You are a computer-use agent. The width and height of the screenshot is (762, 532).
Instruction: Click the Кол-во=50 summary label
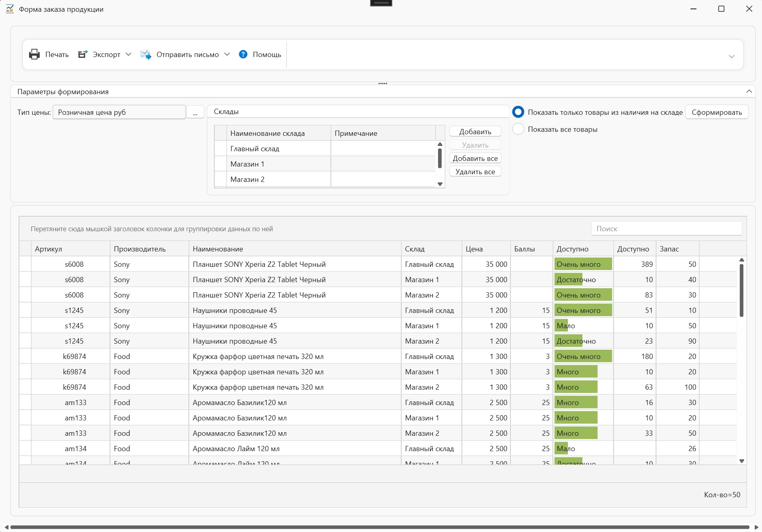click(722, 494)
